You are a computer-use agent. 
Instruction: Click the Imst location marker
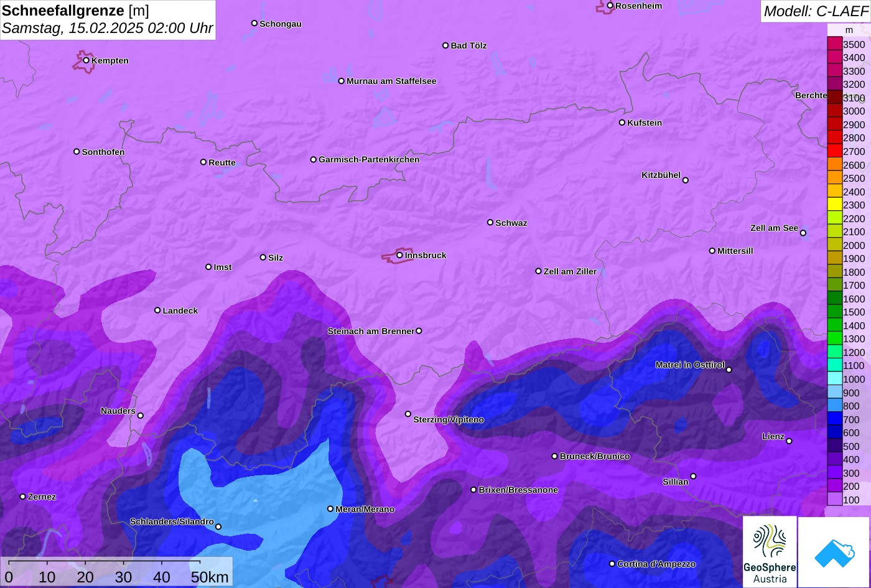point(208,267)
